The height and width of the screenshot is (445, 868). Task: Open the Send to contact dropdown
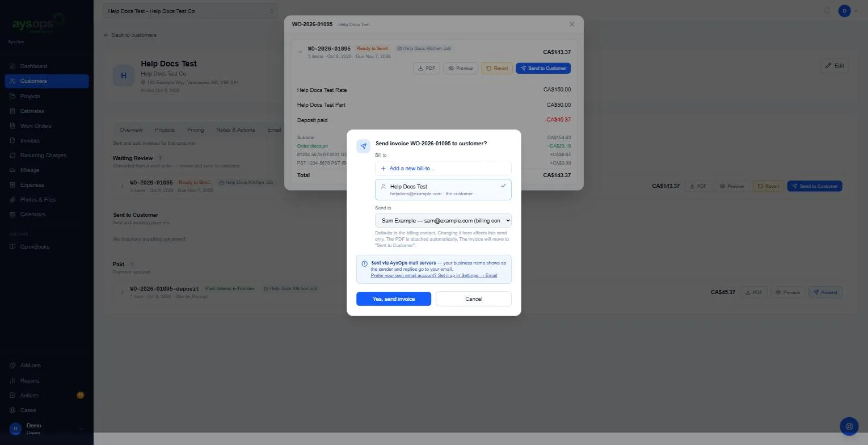point(443,220)
